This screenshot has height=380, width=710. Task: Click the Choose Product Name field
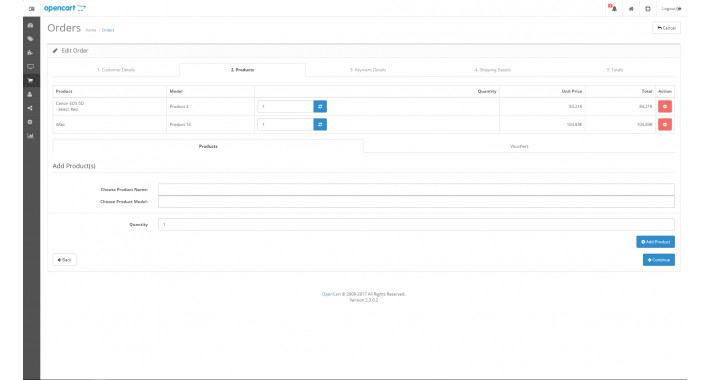(x=416, y=189)
